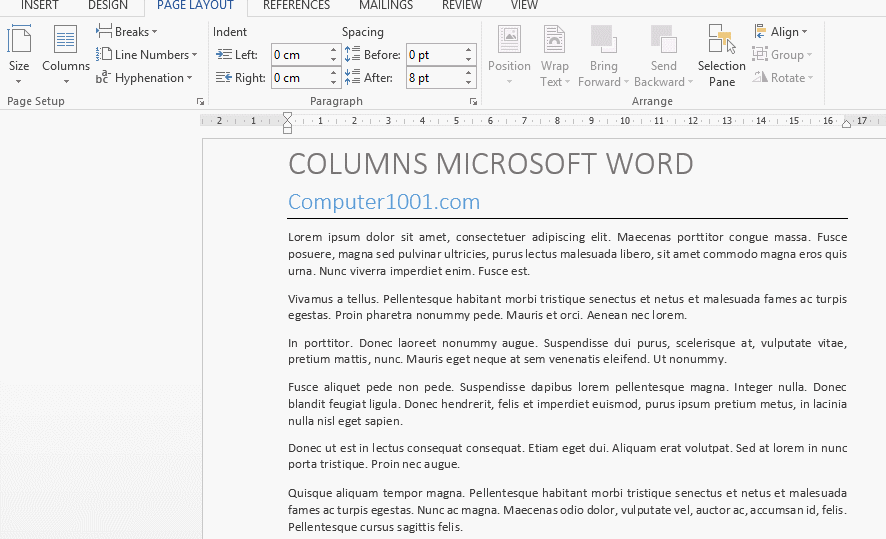Switch to the INSERT tab

point(40,6)
